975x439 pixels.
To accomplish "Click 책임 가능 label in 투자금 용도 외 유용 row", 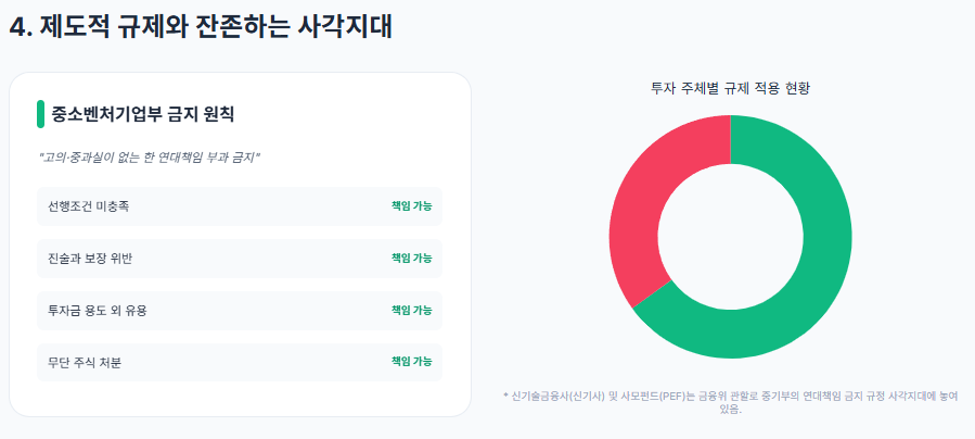I will click(412, 310).
